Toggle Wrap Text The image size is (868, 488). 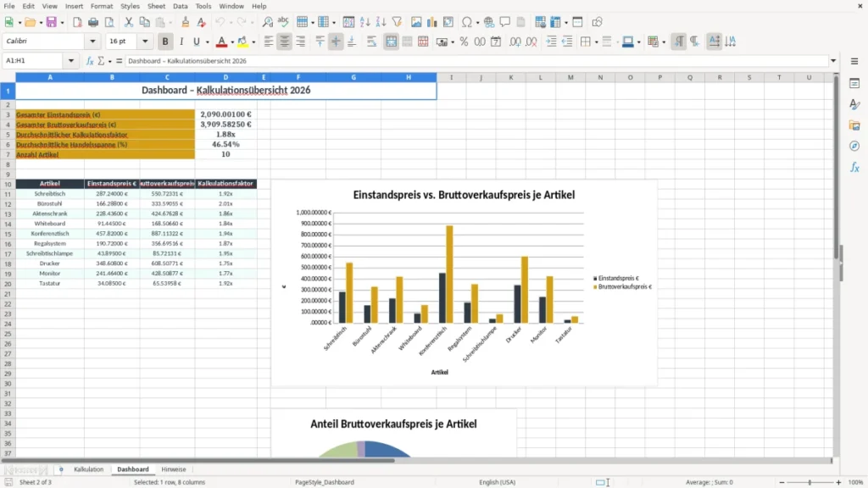[x=371, y=42]
